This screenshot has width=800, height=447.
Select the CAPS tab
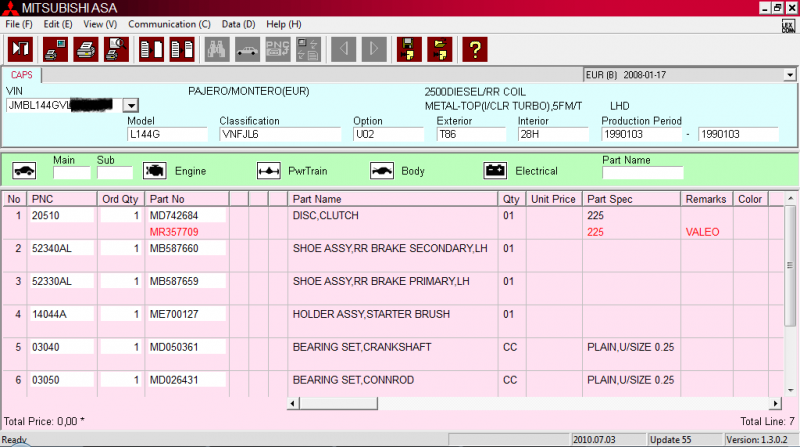tap(21, 75)
